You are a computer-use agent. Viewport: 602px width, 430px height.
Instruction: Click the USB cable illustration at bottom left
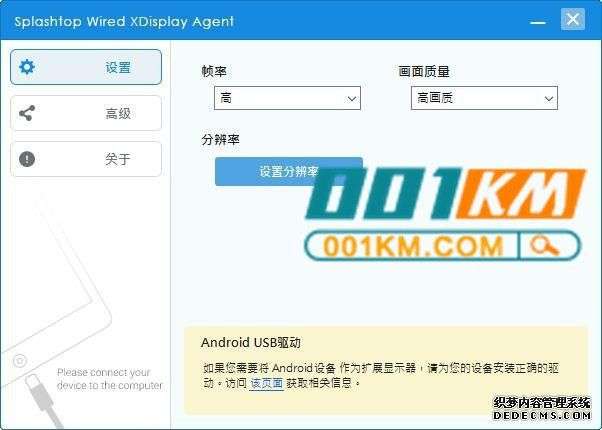(x=41, y=401)
